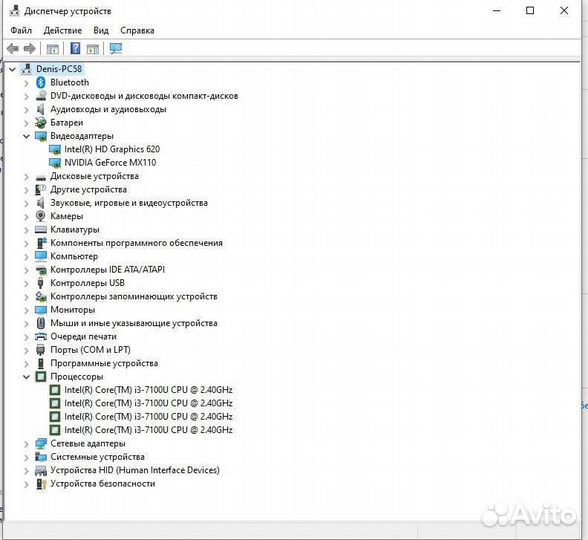Click the Back arrow toolbar icon
The image size is (588, 540).
pos(13,48)
